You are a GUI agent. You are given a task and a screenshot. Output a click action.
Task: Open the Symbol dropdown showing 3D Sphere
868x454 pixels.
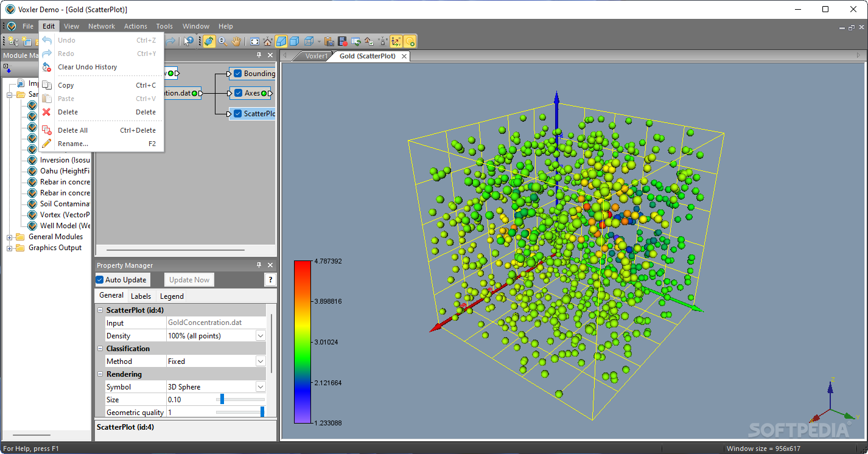(x=261, y=387)
